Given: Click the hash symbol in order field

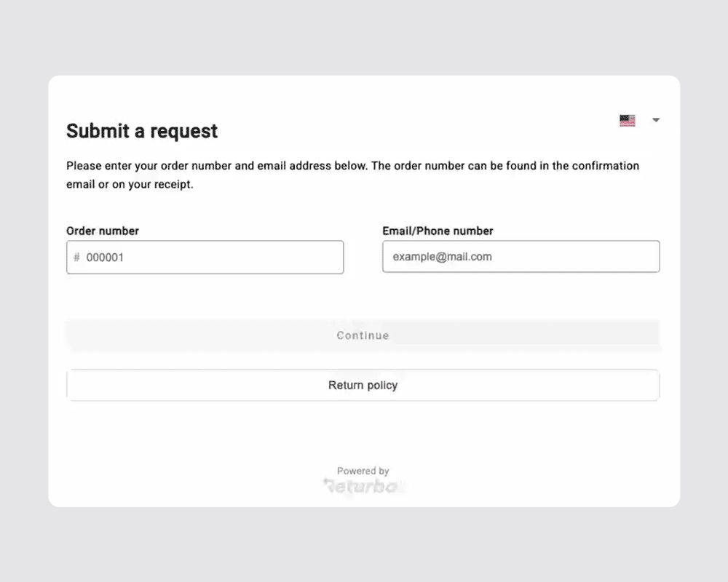Looking at the screenshot, I should [x=76, y=258].
